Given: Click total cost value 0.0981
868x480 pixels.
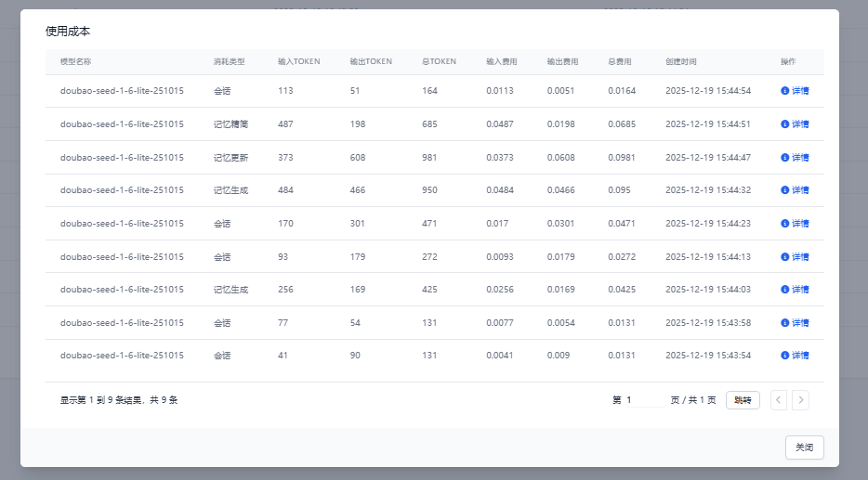Looking at the screenshot, I should pyautogui.click(x=622, y=158).
